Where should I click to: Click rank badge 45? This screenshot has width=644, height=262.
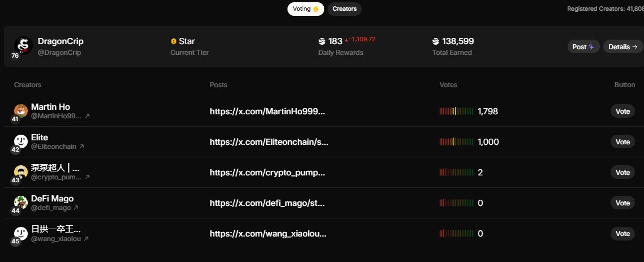coord(15,242)
